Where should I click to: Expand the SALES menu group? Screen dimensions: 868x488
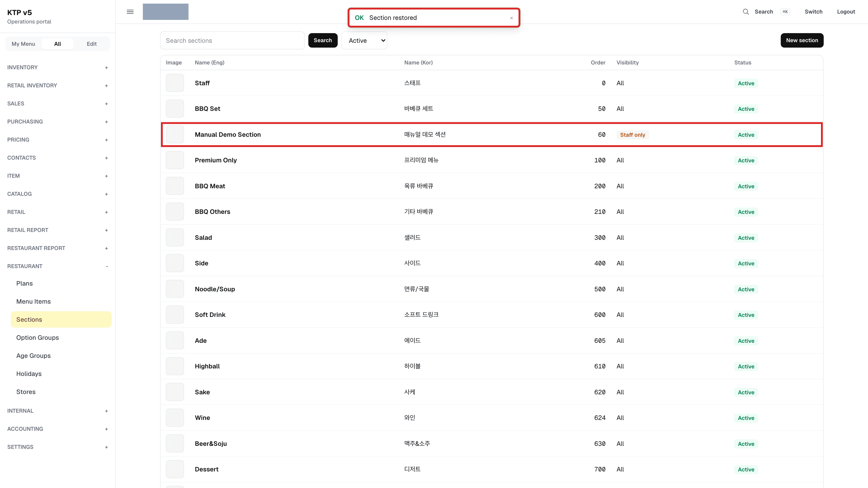(58, 104)
